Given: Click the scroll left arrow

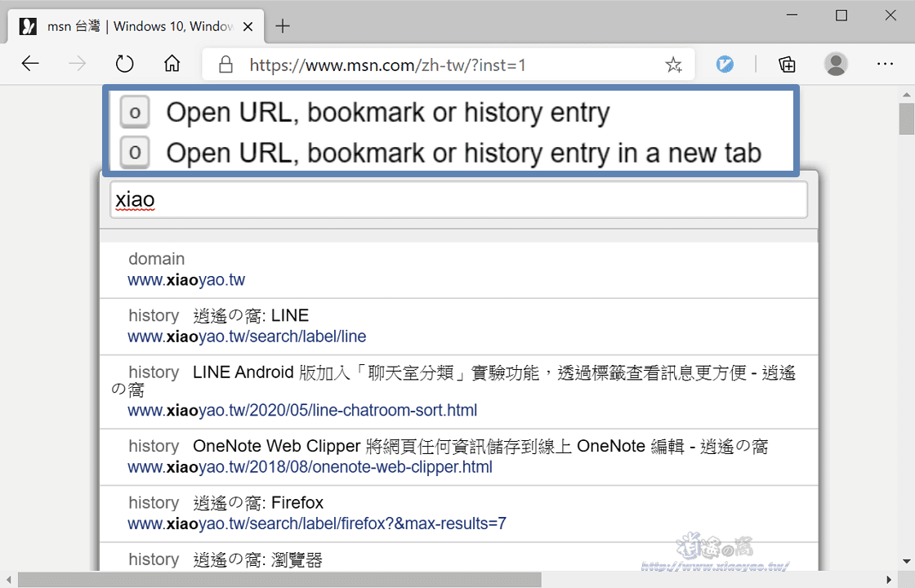Looking at the screenshot, I should point(8,580).
